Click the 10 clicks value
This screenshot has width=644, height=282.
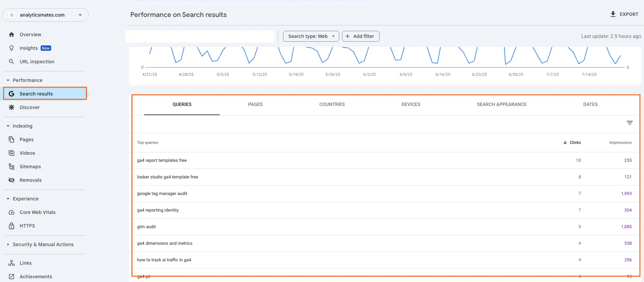coord(578,160)
